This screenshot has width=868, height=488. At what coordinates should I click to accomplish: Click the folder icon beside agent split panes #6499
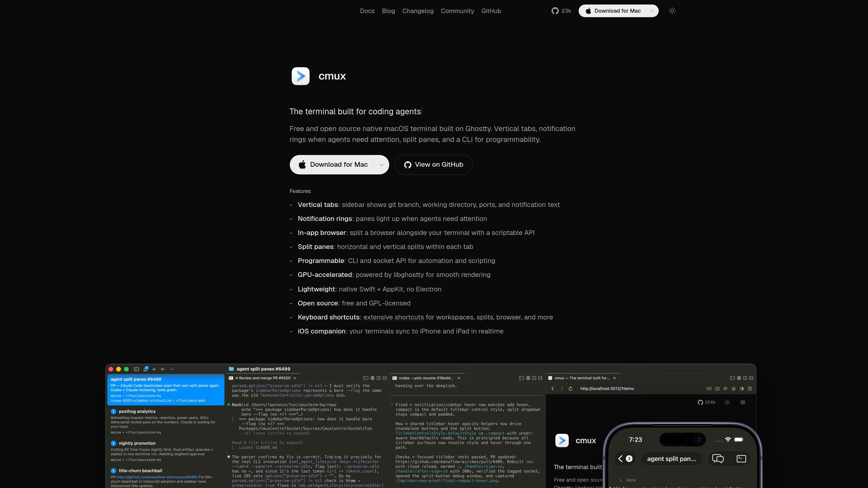click(231, 369)
